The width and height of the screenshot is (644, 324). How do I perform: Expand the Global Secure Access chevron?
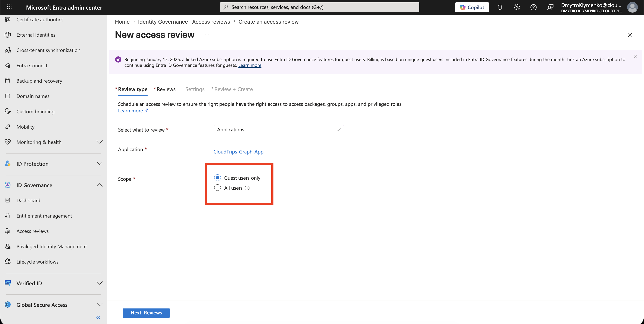[99, 305]
